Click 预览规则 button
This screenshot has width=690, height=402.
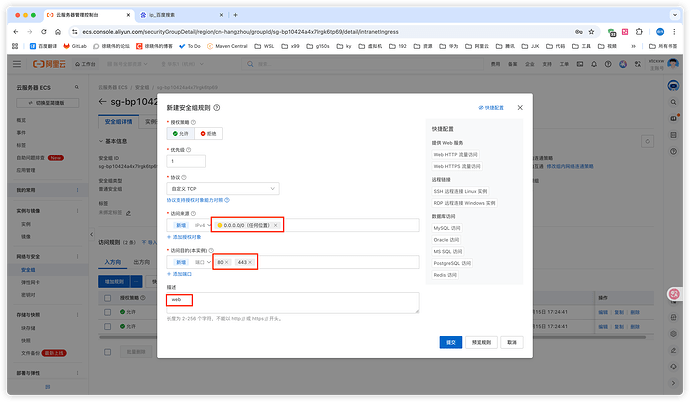point(481,342)
